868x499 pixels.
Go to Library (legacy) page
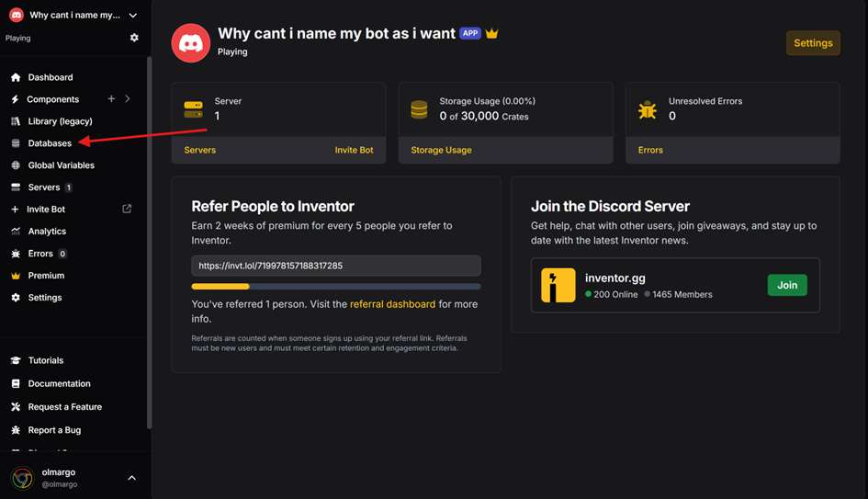[x=61, y=121]
